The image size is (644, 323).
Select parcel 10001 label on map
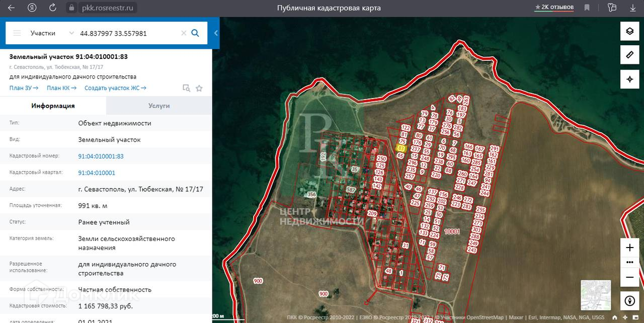[452, 232]
